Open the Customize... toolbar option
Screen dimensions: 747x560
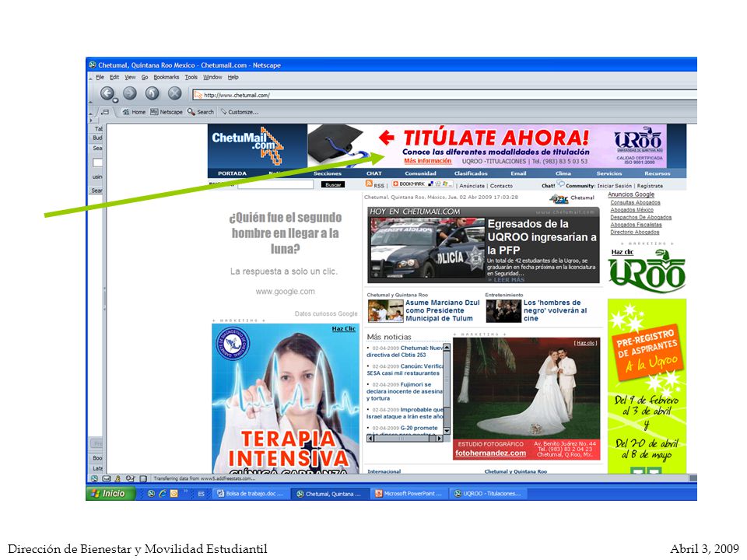pyautogui.click(x=239, y=112)
